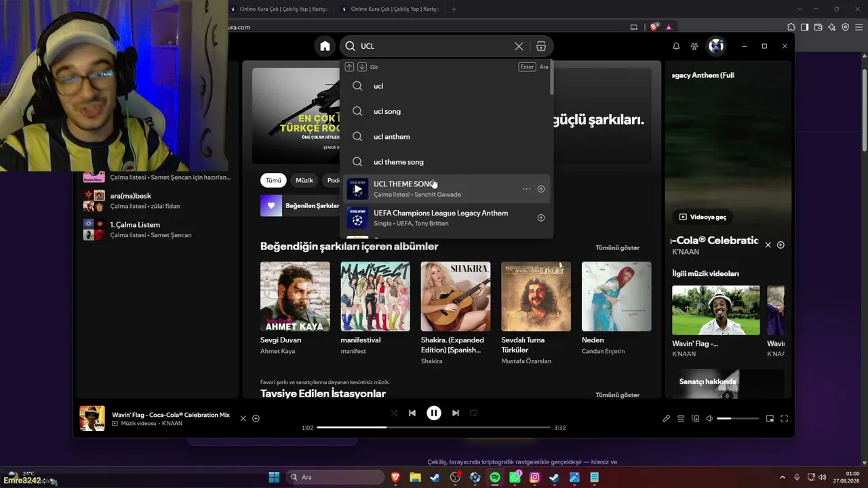Screen dimensions: 868x488
Task: Open Spotify notifications bell
Action: point(676,46)
